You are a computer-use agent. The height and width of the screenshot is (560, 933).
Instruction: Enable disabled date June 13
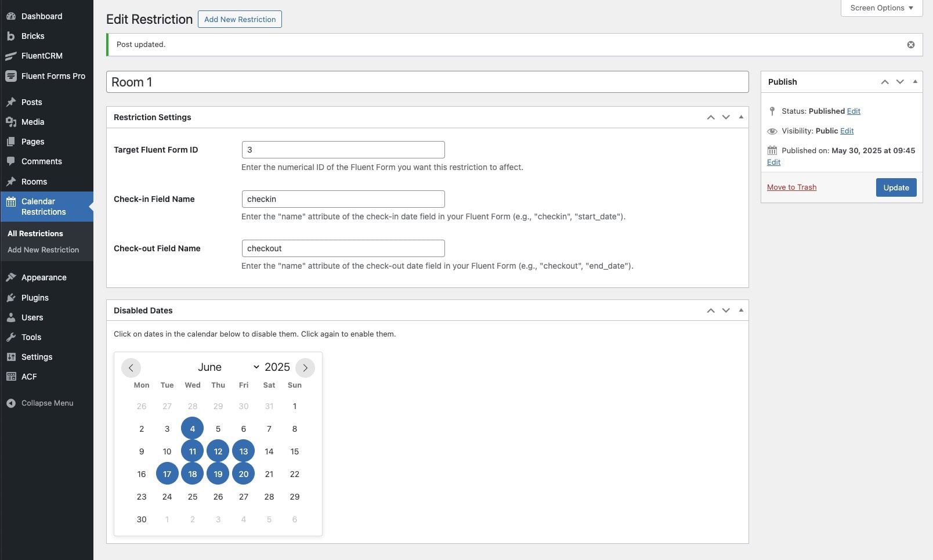coord(244,451)
